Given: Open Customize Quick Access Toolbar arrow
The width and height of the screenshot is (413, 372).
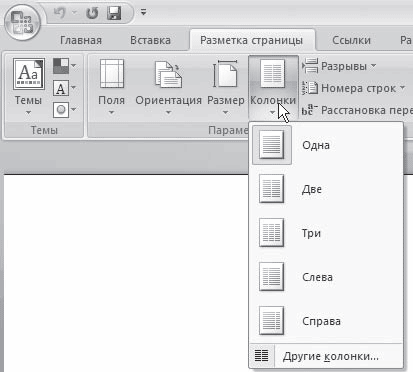Looking at the screenshot, I should click(143, 13).
